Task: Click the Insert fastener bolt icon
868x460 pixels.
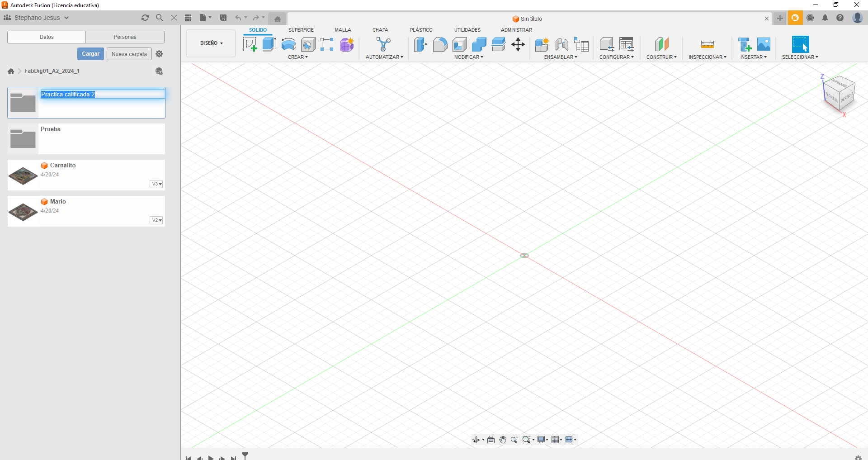Action: coord(744,44)
